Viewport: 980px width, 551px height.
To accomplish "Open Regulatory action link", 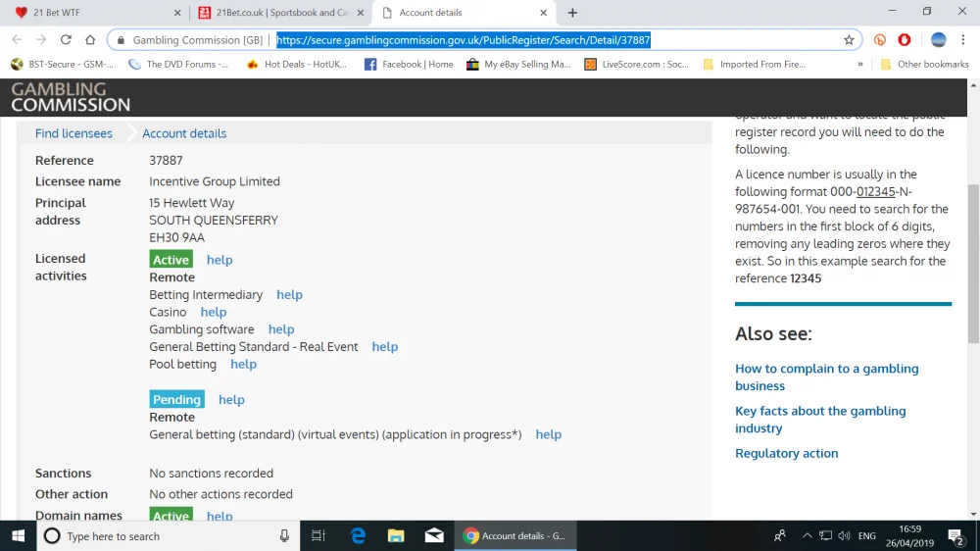I will [x=786, y=453].
